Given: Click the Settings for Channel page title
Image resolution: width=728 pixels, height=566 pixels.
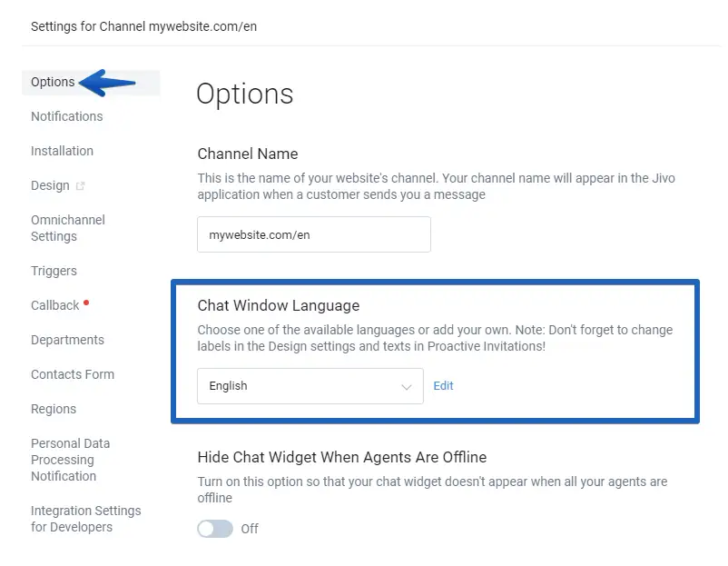Looking at the screenshot, I should click(x=143, y=26).
